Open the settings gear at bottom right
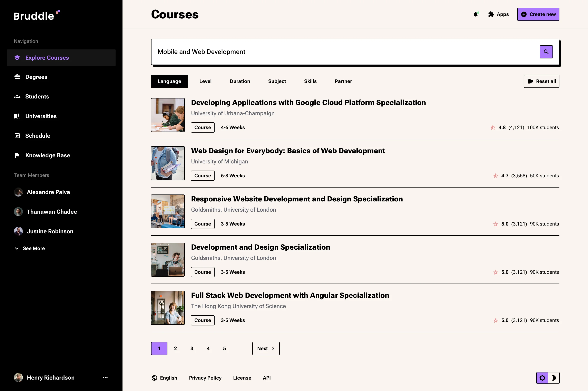 pyautogui.click(x=542, y=378)
